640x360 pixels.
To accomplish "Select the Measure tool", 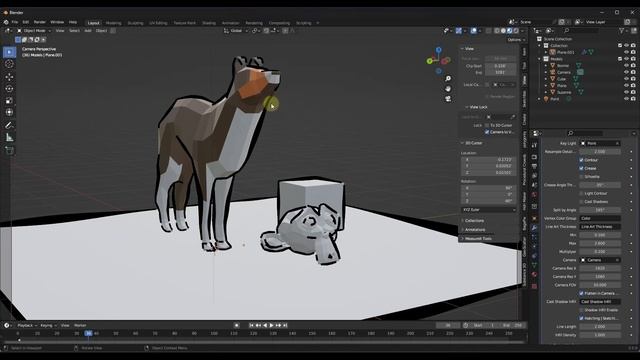I will 9,138.
